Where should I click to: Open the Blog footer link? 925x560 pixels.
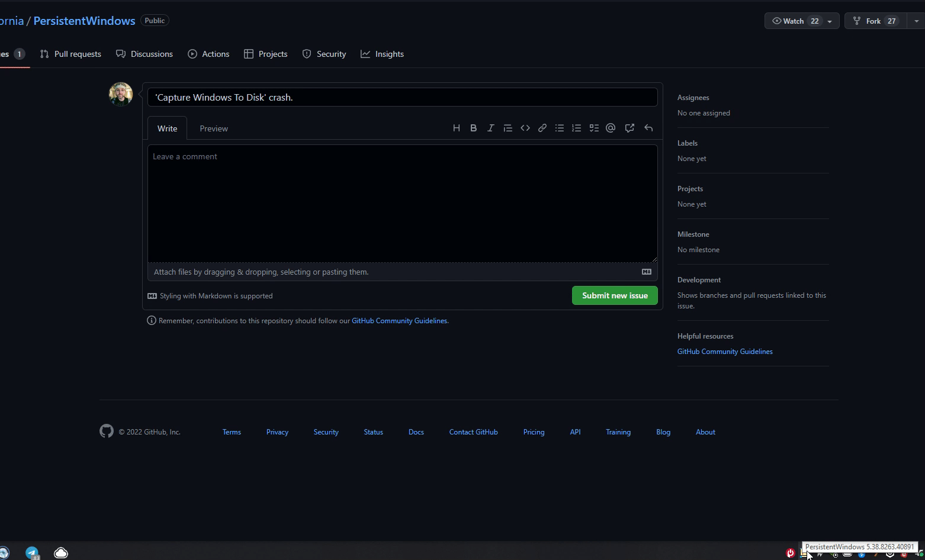coord(663,432)
